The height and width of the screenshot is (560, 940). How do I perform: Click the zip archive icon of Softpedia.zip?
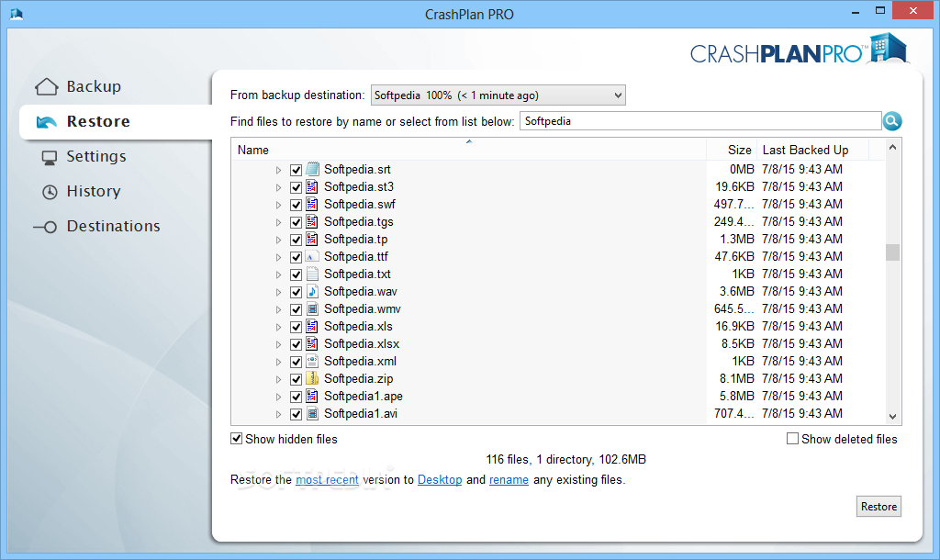tap(312, 378)
